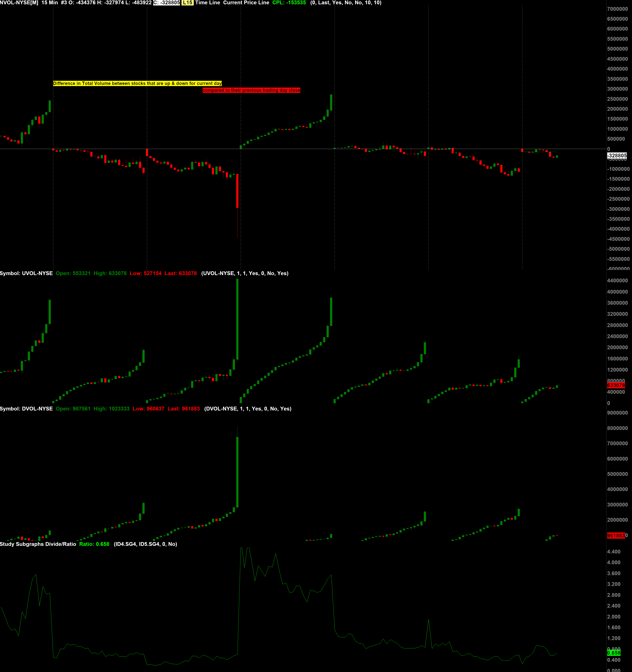Screen dimensions: 632x672
Task: Select the yellow L15 badge in header
Action: 187,3
